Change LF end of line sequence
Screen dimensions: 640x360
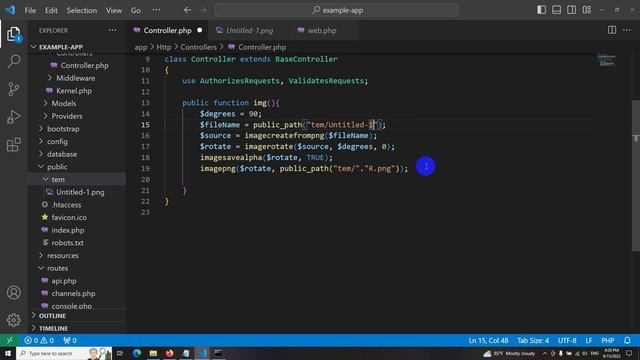[589, 340]
